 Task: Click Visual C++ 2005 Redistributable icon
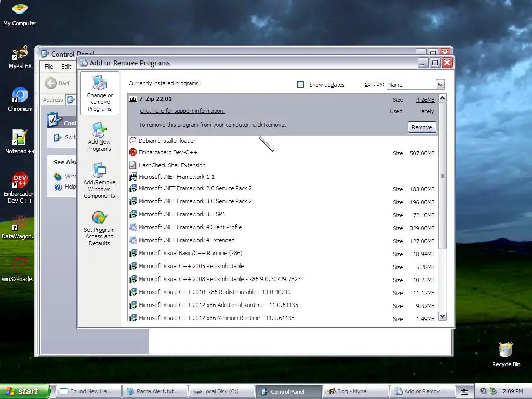(x=133, y=266)
